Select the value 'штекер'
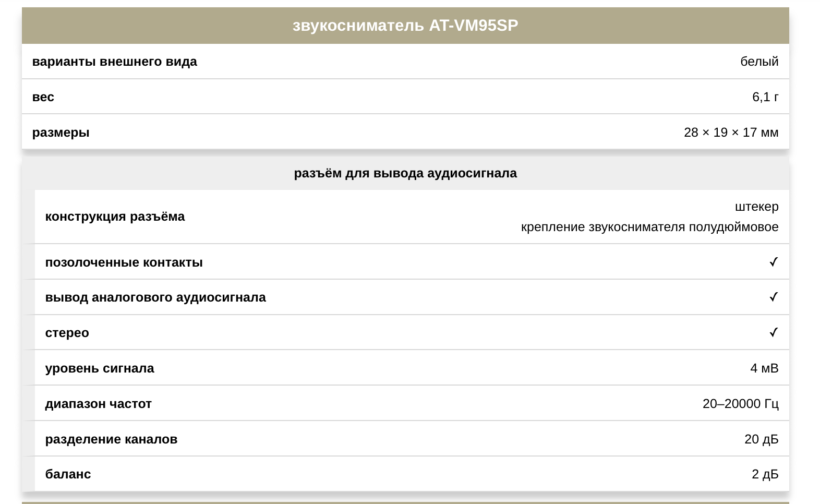 tap(757, 207)
